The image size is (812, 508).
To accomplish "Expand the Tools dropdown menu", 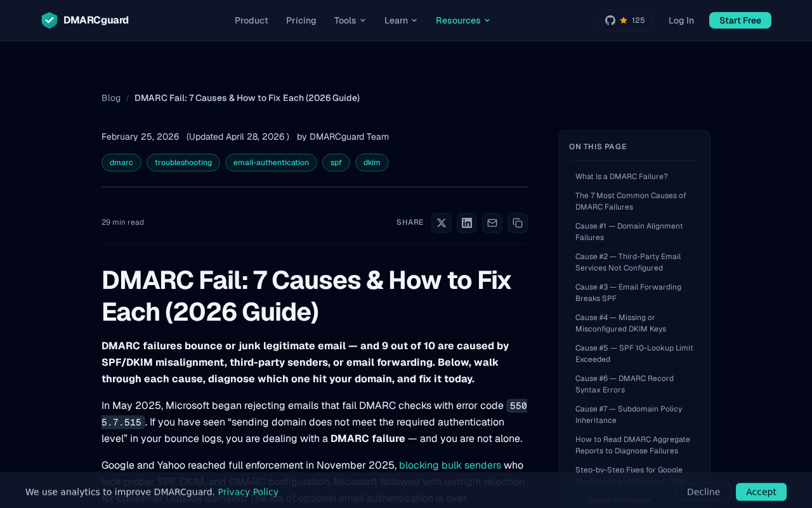I will [350, 20].
